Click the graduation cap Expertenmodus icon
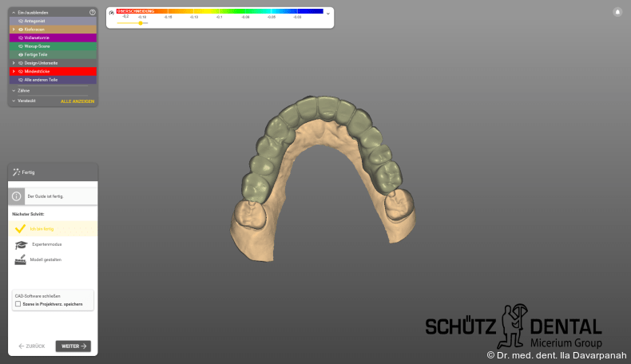 coord(20,244)
